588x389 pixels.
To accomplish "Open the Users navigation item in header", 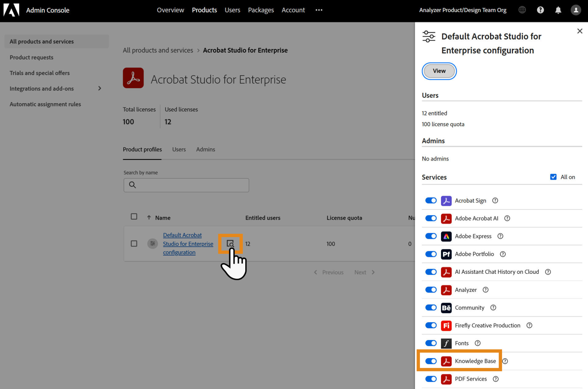I will pyautogui.click(x=232, y=10).
